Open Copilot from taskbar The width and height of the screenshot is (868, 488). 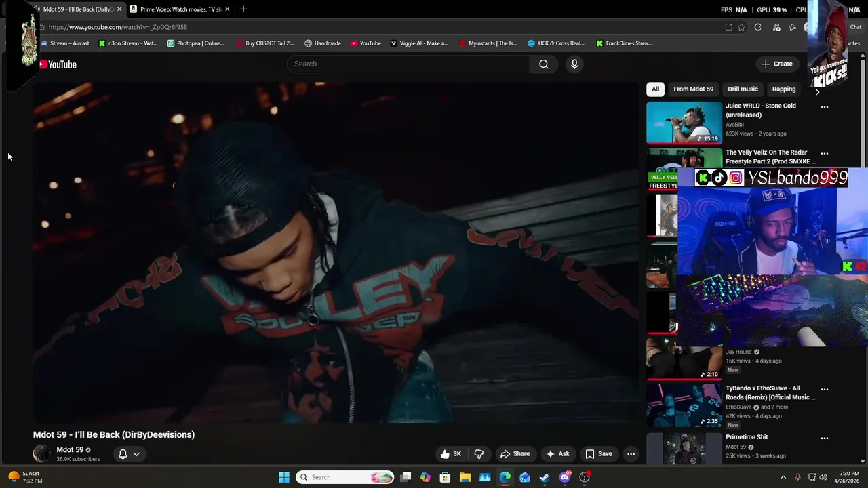tap(425, 477)
